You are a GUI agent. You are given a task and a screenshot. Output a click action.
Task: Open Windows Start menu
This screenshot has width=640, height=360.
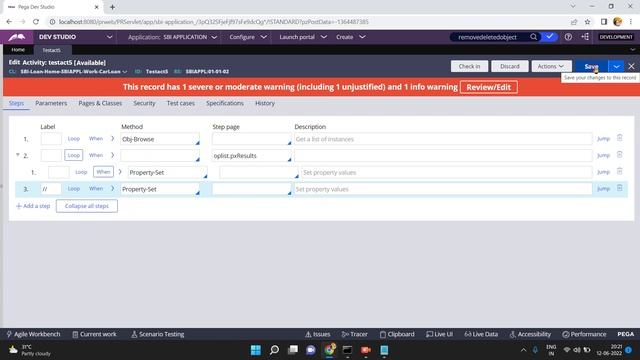pyautogui.click(x=256, y=350)
